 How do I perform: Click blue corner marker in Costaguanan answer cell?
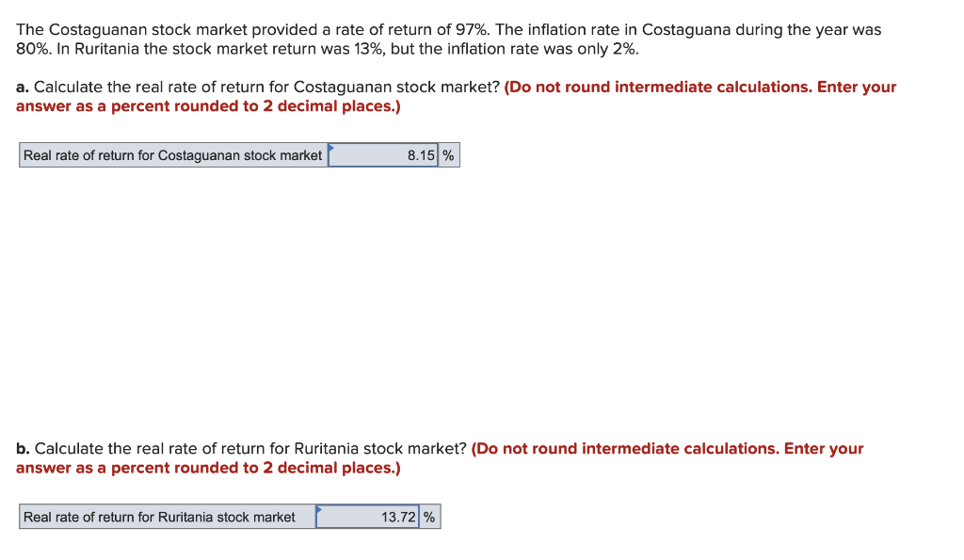click(x=330, y=147)
